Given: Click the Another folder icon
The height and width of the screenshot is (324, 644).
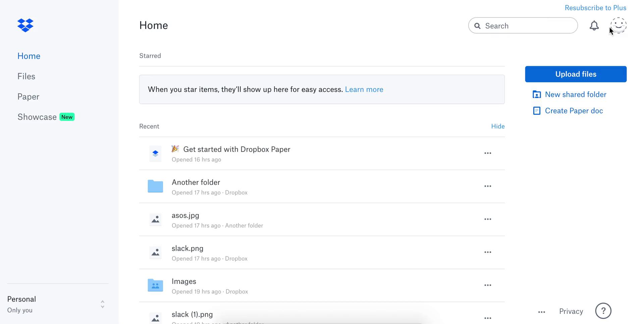Looking at the screenshot, I should (155, 186).
